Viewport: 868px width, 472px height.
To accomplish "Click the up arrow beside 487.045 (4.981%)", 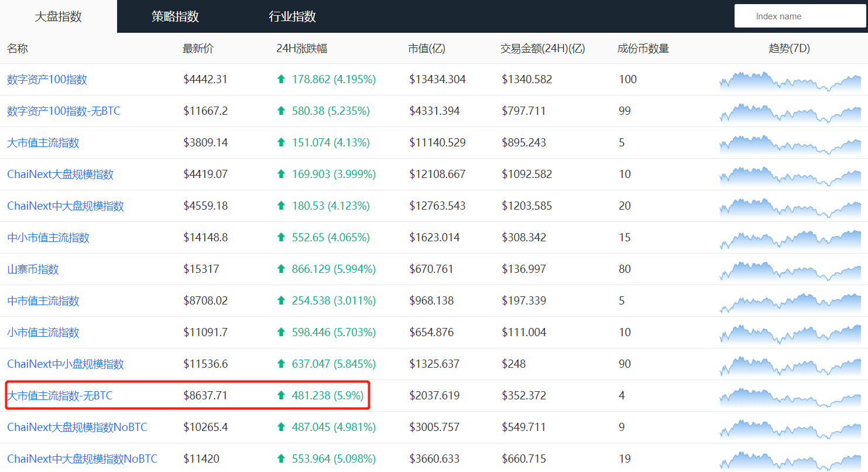I will pos(282,427).
